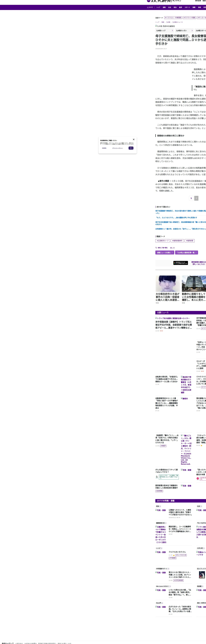Click the #広島東洋カープ related tag

click(x=163, y=241)
